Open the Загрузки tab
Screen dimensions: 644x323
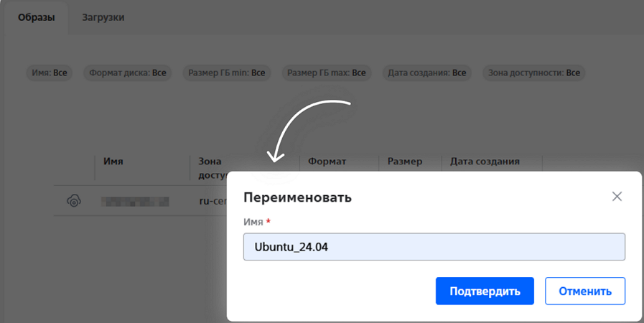click(x=103, y=17)
